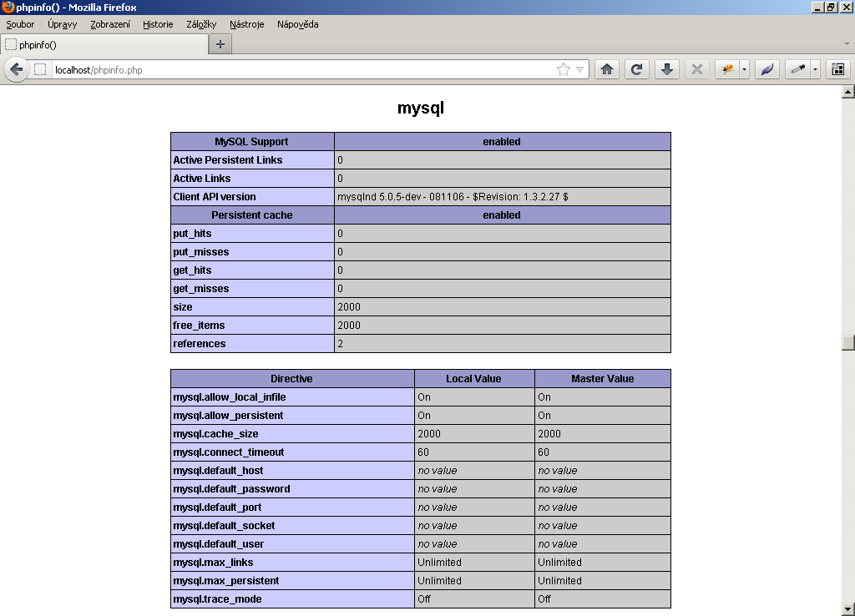Viewport: 855px width, 616px height.
Task: Click the Back navigation arrow button
Action: click(x=16, y=69)
